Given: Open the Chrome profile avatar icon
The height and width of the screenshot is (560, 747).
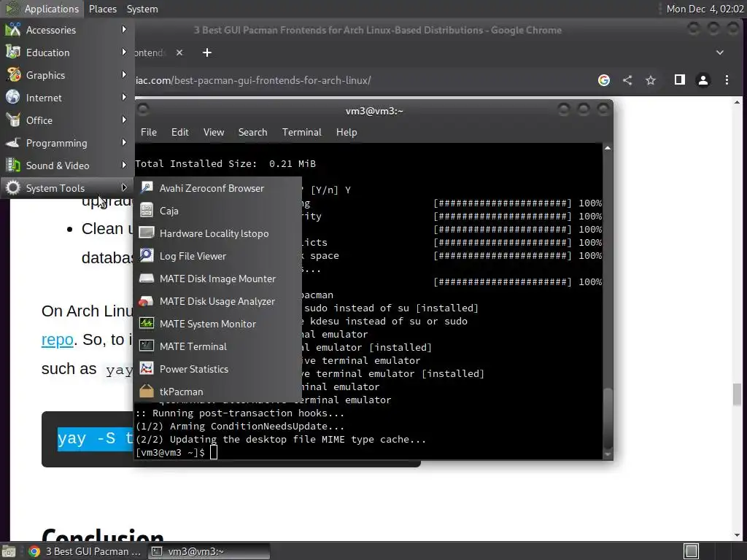Looking at the screenshot, I should click(703, 80).
